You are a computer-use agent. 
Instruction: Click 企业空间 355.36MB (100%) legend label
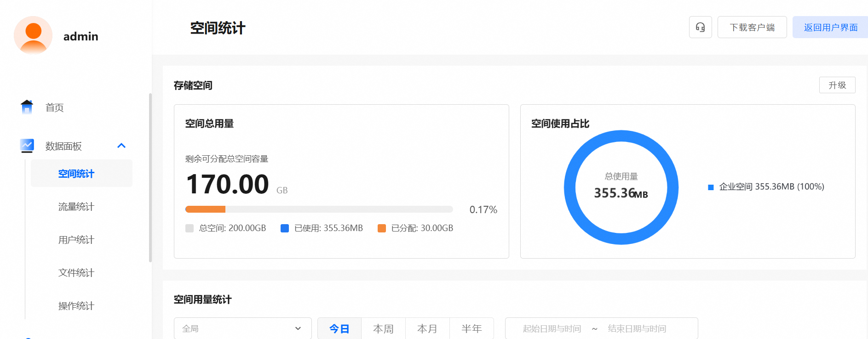click(x=771, y=186)
